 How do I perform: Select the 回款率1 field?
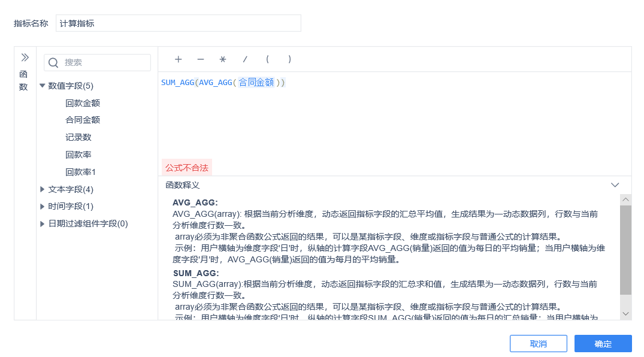80,172
